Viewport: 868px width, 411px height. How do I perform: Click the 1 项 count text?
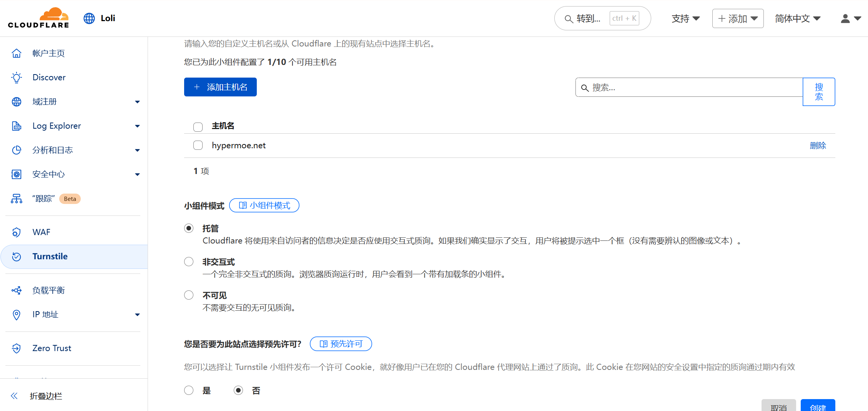coord(201,171)
